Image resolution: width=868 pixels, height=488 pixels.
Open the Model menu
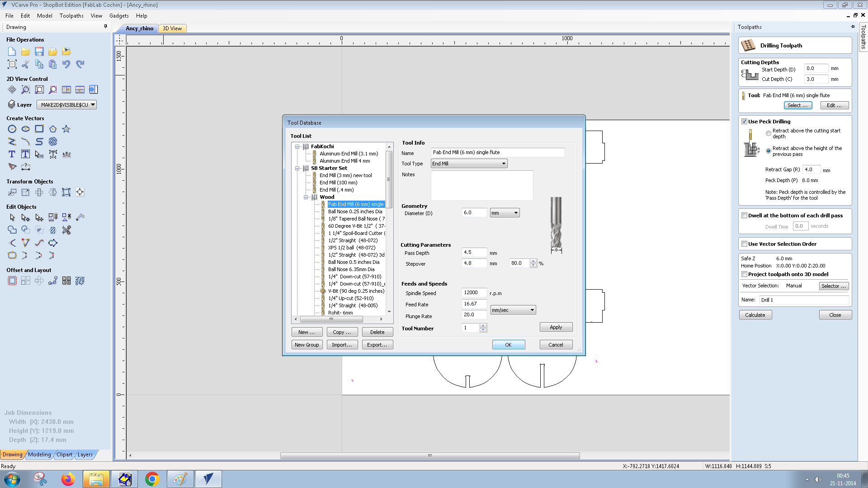pos(45,16)
